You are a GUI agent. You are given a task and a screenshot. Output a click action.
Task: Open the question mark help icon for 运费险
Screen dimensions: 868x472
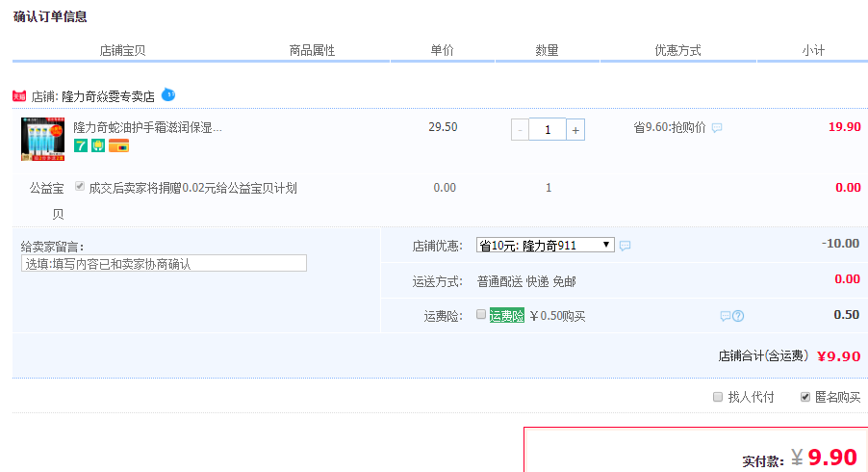point(738,316)
